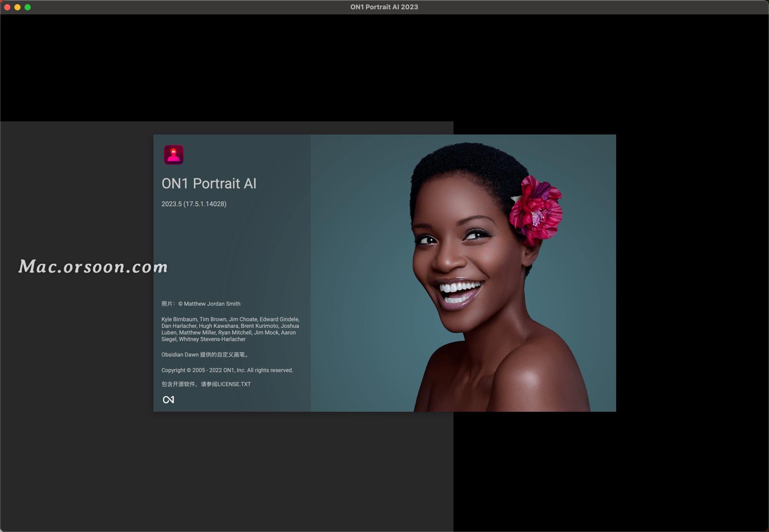Image resolution: width=769 pixels, height=532 pixels.
Task: Click the ON1 infinity logo at bottom left
Action: click(169, 400)
